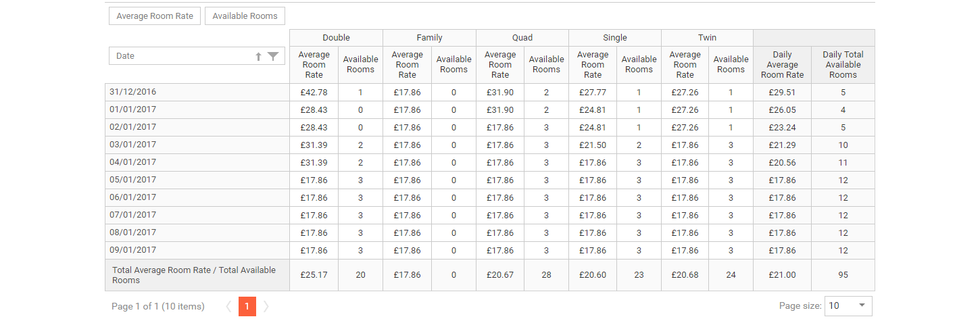The height and width of the screenshot is (321, 980).
Task: Click Daily Average Room Rate header
Action: (x=782, y=65)
